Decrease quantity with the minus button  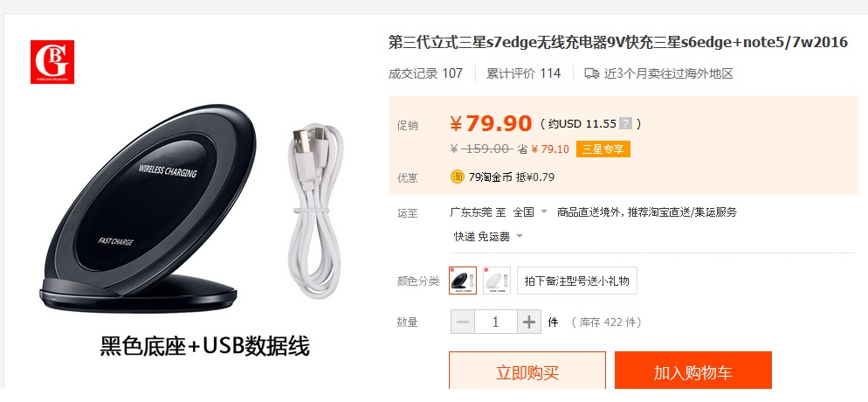[463, 322]
